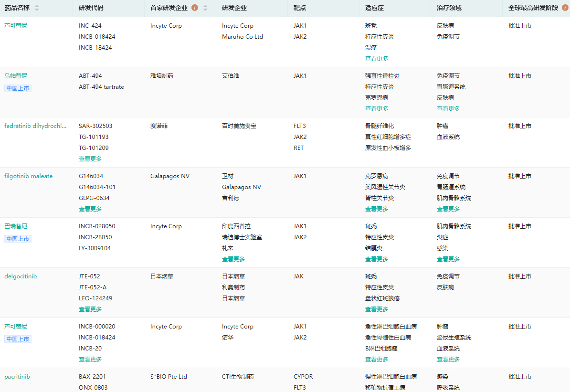Viewport: 570px width, 392px height.
Task: Select LY-3009104 code
Action: 95,248
